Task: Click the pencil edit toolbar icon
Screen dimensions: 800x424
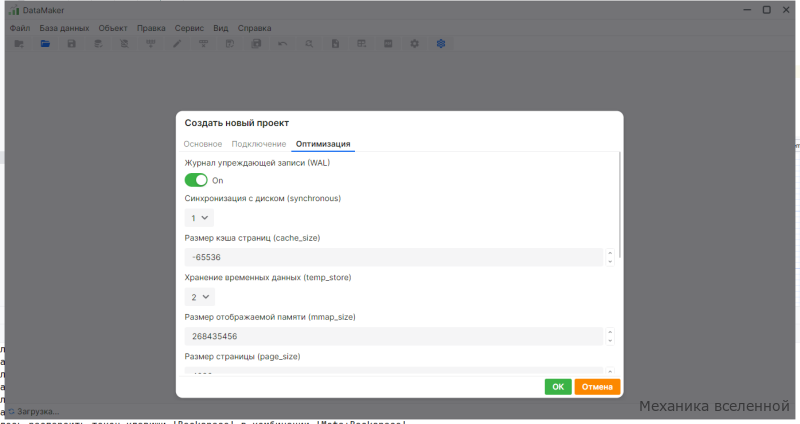Action: pyautogui.click(x=177, y=44)
